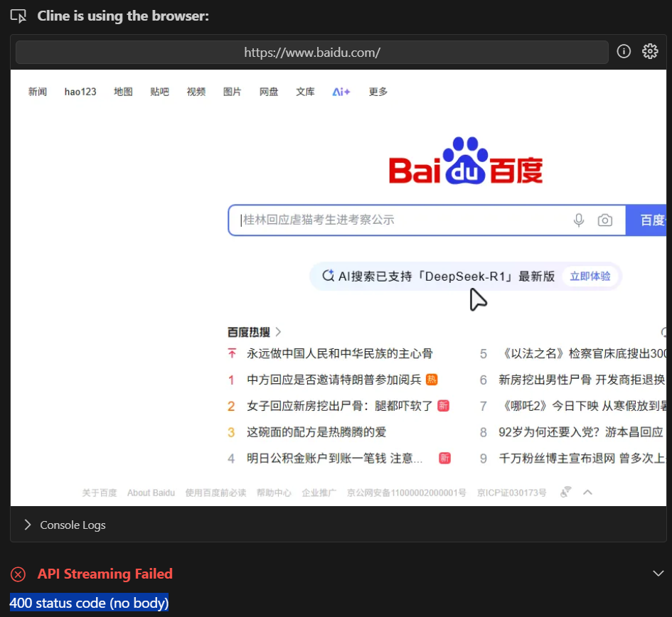The image size is (672, 617).
Task: Open 新闻 in the Baidu top navigation
Action: point(38,92)
